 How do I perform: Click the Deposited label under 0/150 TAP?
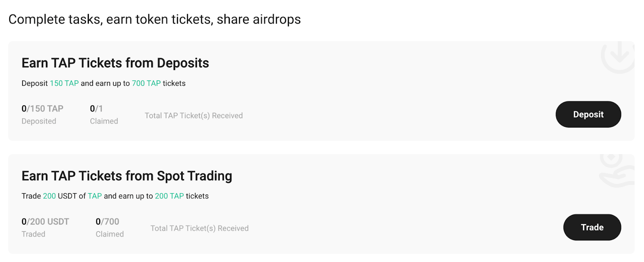[39, 121]
